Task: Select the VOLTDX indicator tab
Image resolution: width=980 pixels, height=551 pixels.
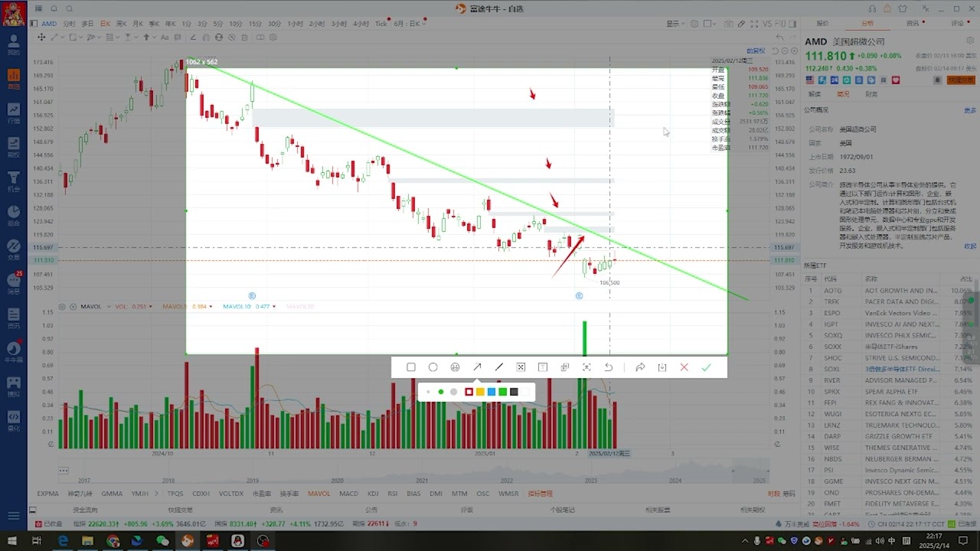Action: coord(231,494)
